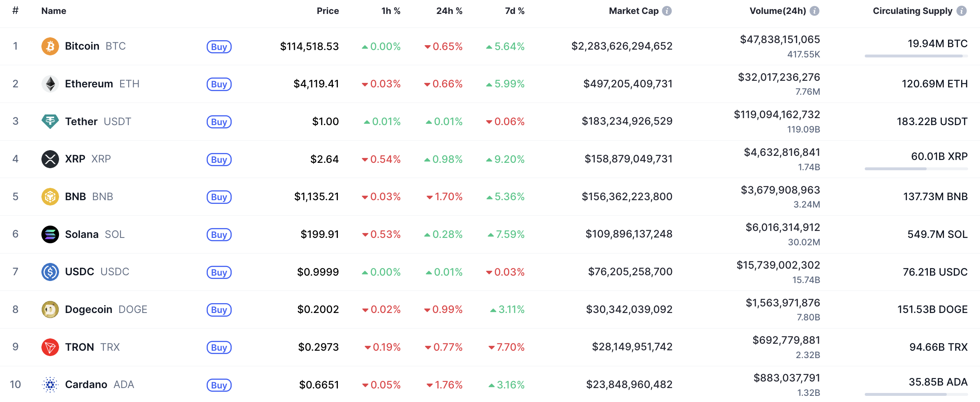Sort by the 7d % column header
This screenshot has height=402, width=980.
515,11
